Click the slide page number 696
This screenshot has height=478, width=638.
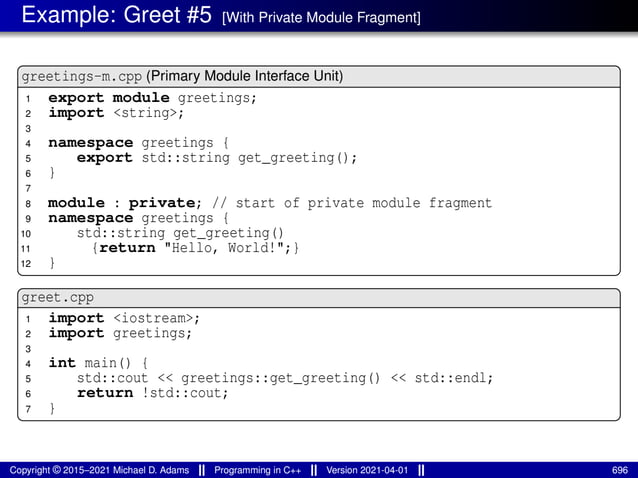620,470
